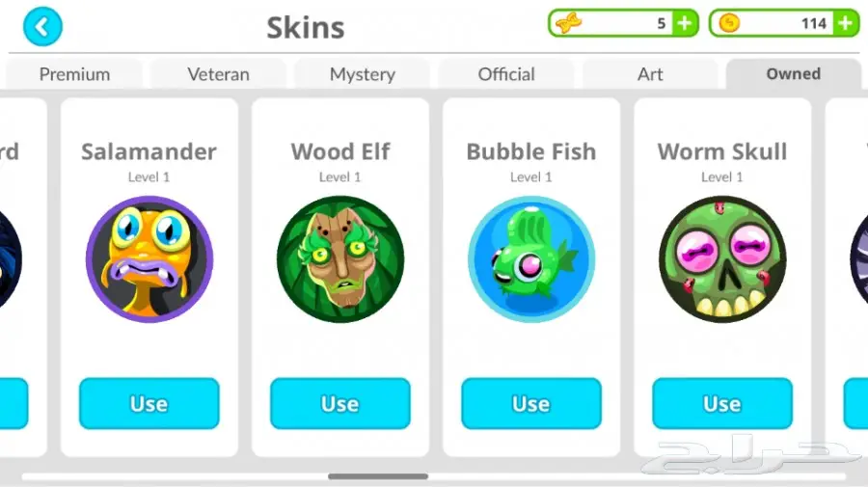Use the Salamander skin

point(149,403)
